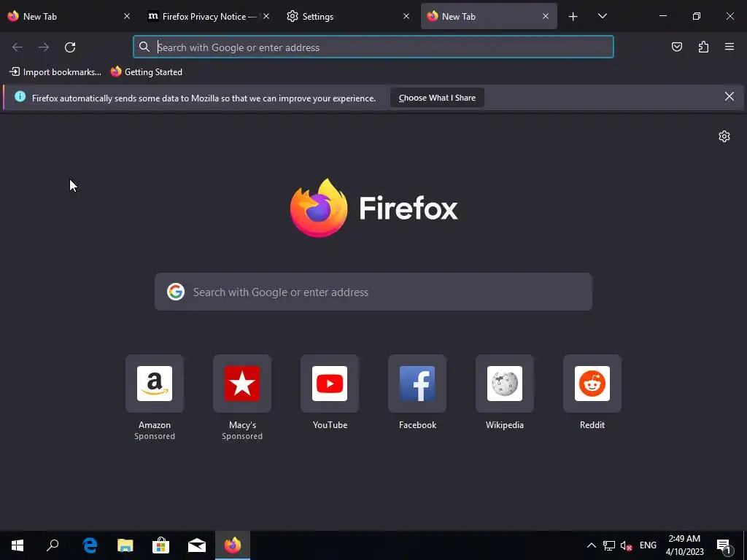Click Import bookmarks toolbar item

tap(55, 72)
